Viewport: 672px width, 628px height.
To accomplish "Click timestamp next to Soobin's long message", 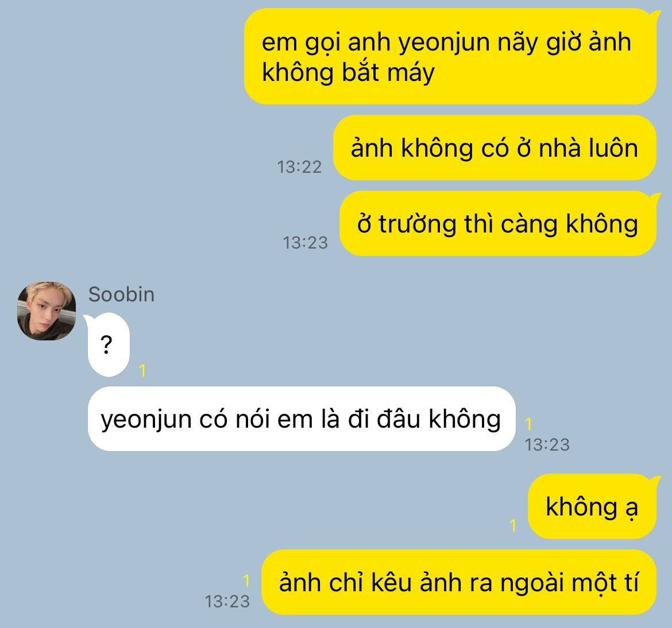I will [547, 445].
